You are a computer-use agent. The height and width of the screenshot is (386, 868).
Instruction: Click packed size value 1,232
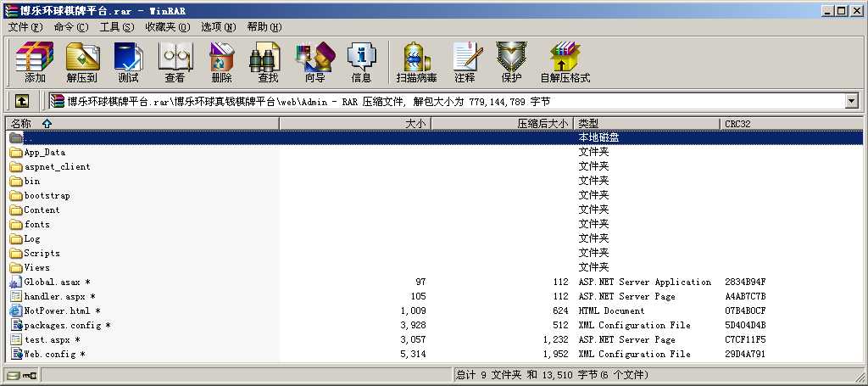(x=555, y=339)
